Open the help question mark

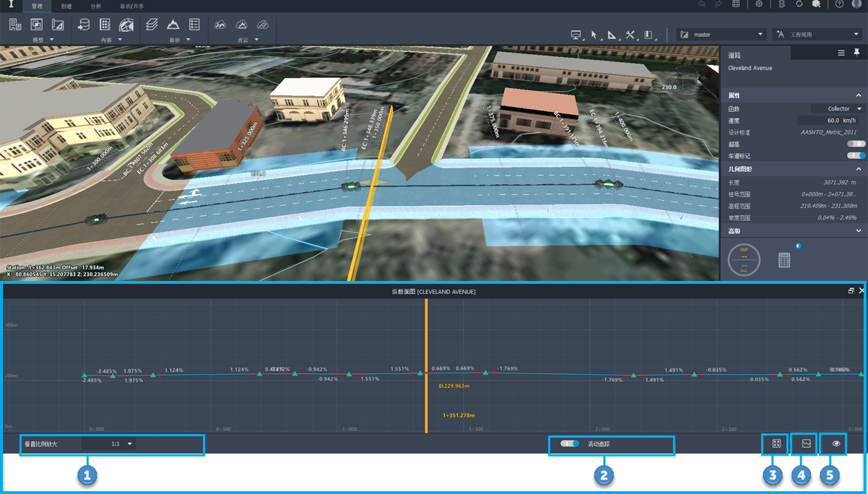[x=840, y=4]
